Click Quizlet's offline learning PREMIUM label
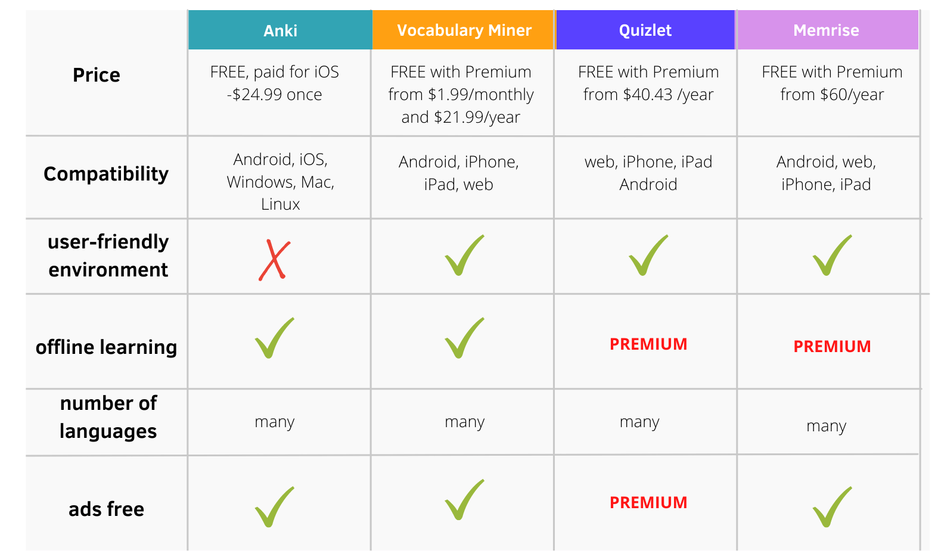 tap(648, 344)
